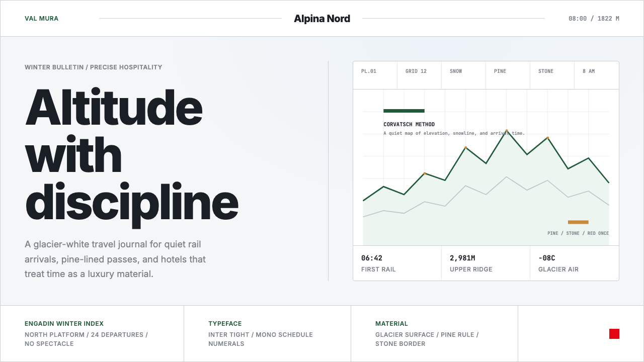
Task: Select the GRID 12 header cell
Action: click(x=420, y=75)
